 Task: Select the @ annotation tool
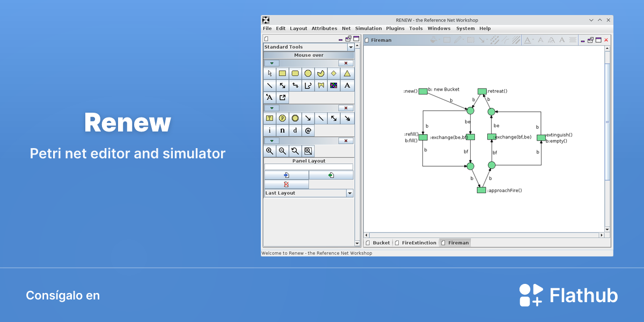point(308,130)
